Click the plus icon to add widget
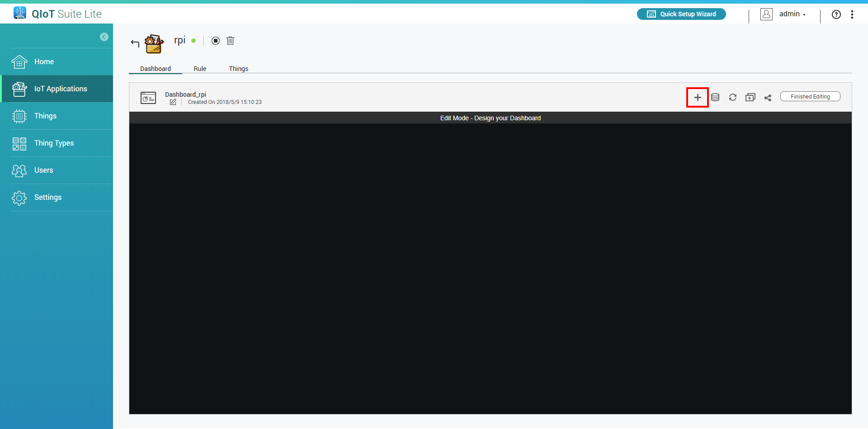This screenshot has width=868, height=429. pyautogui.click(x=698, y=98)
